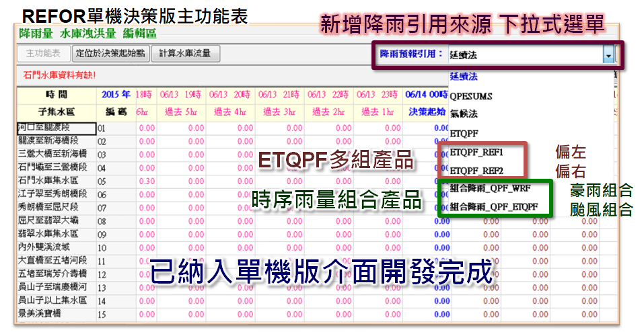Click the 子集水區 header cell
Screen dimensions: 644x332
(57, 112)
